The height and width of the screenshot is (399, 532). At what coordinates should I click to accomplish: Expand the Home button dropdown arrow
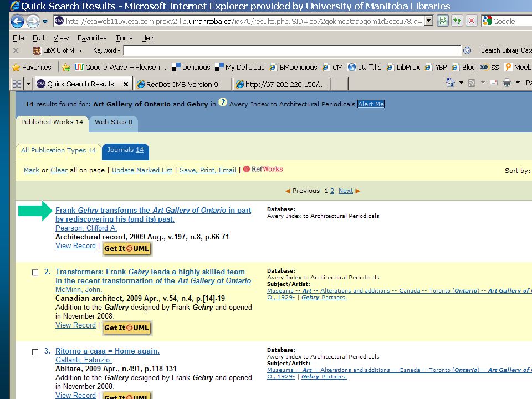click(x=461, y=83)
